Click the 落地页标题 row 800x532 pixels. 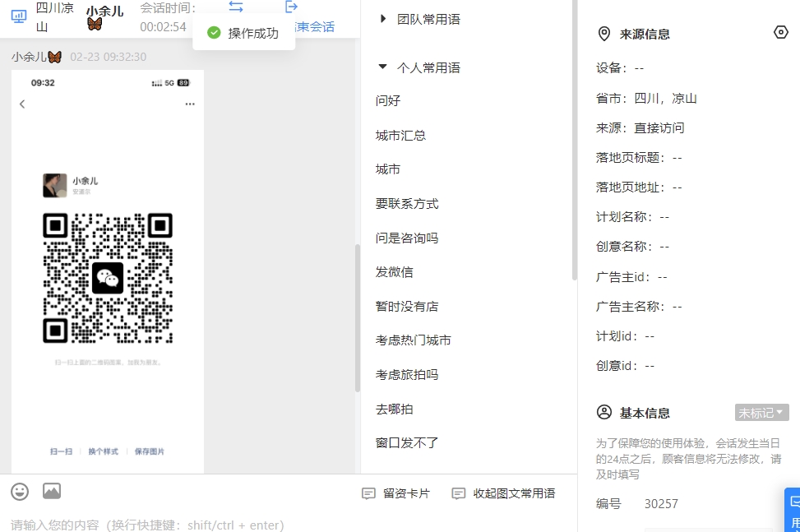pos(639,158)
